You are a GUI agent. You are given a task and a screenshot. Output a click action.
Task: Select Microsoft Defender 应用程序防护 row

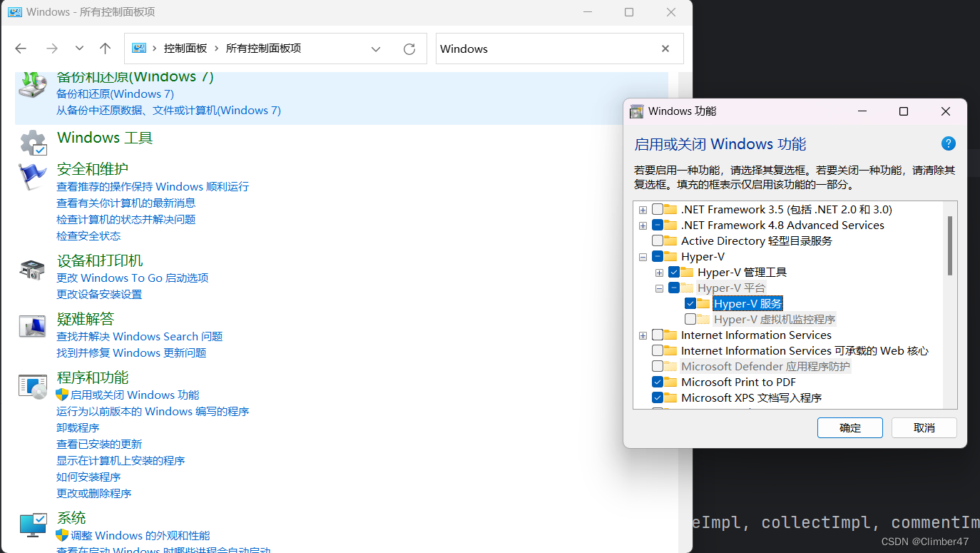(765, 367)
